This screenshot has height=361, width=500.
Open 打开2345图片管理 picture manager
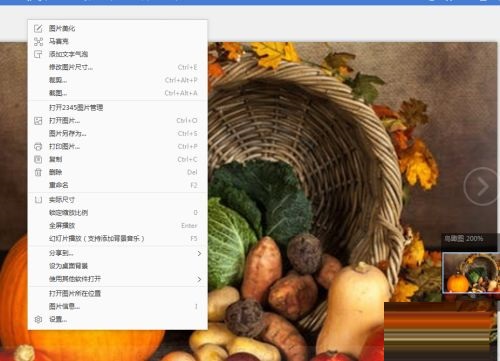coord(117,108)
